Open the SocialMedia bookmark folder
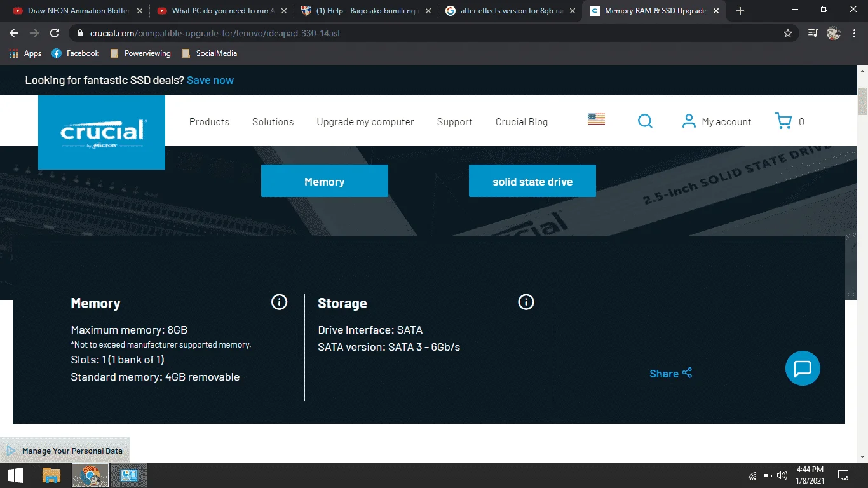Image resolution: width=868 pixels, height=488 pixels. point(209,53)
